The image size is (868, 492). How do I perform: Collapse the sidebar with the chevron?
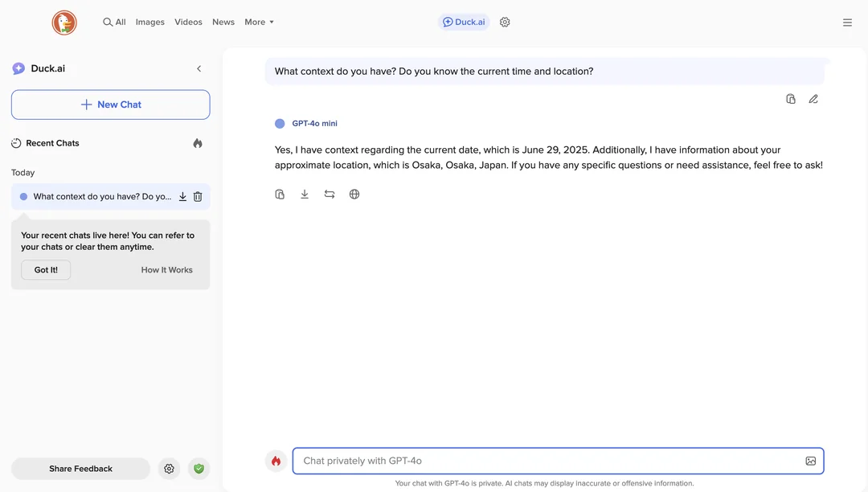tap(199, 68)
